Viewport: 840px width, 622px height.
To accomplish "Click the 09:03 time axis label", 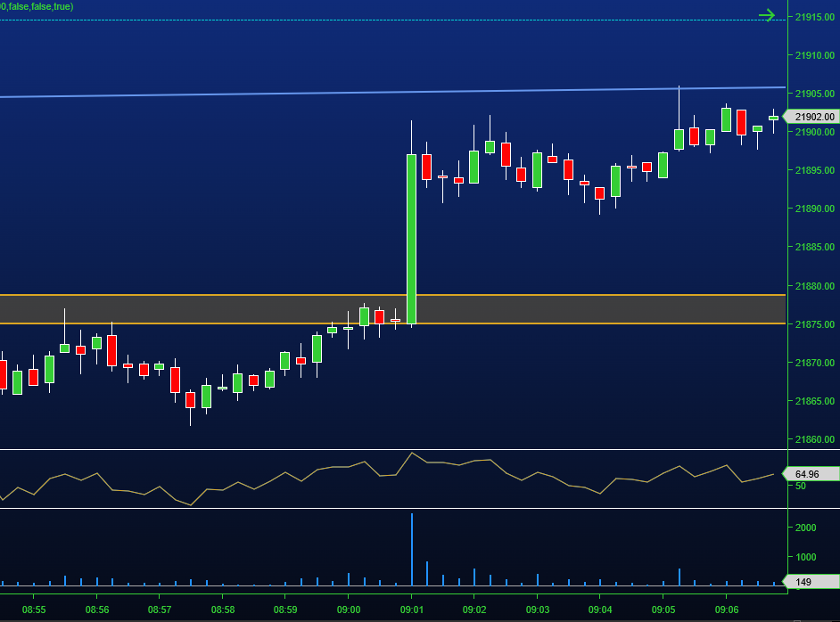I will (538, 610).
